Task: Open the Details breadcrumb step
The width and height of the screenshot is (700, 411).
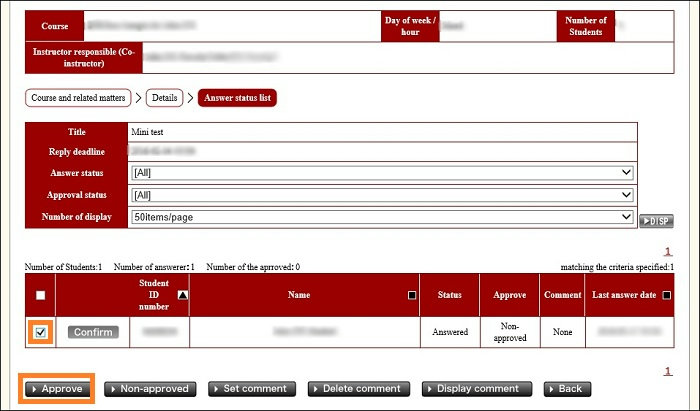Action: [164, 98]
